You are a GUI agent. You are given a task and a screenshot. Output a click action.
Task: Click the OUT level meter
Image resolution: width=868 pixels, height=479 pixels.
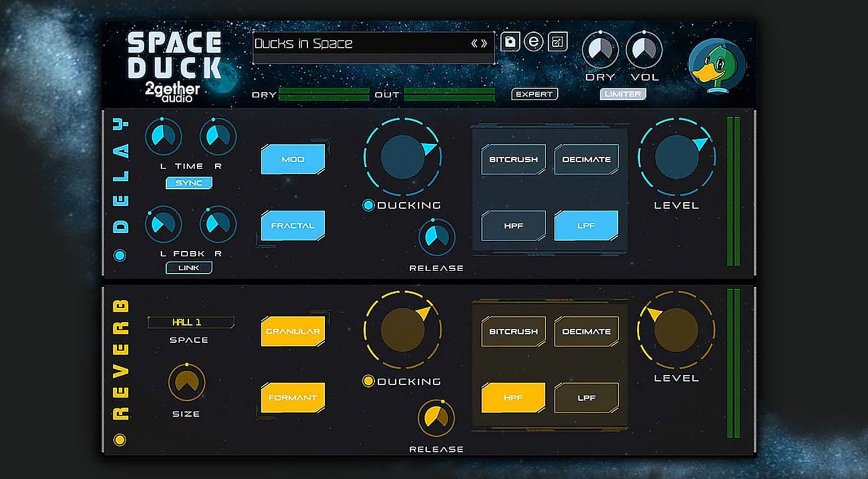449,94
